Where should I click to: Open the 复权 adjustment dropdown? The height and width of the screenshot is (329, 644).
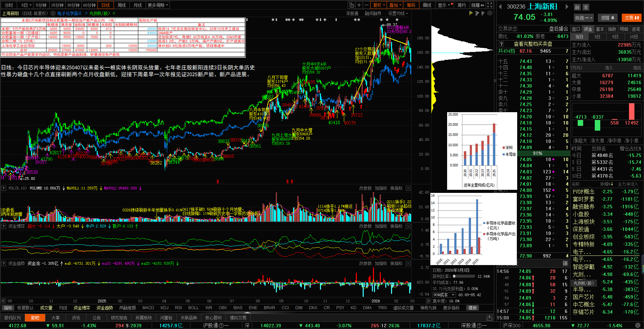379,5
